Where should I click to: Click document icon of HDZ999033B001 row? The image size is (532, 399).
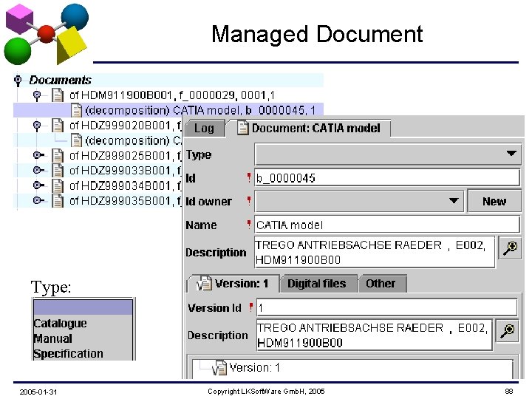[58, 171]
